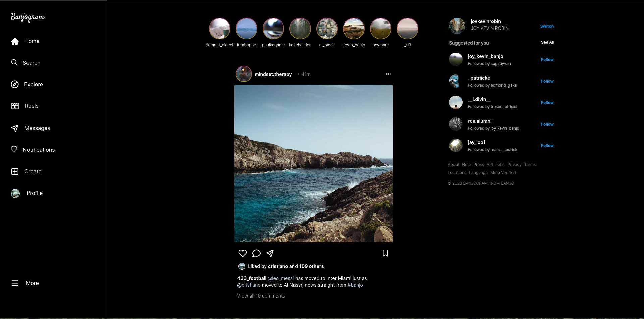The image size is (644, 319).
Task: Open the coastline post image
Action: point(314,164)
